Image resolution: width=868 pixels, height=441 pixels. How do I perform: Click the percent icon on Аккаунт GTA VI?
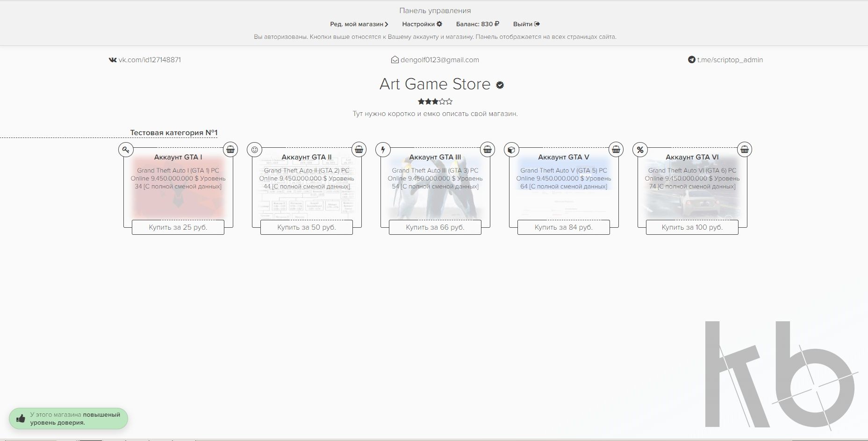point(640,150)
